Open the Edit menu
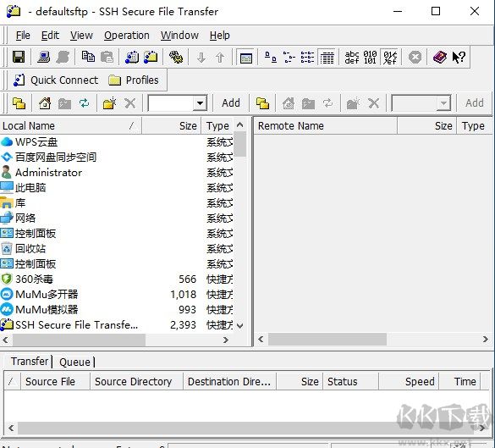495x448 pixels. point(50,35)
